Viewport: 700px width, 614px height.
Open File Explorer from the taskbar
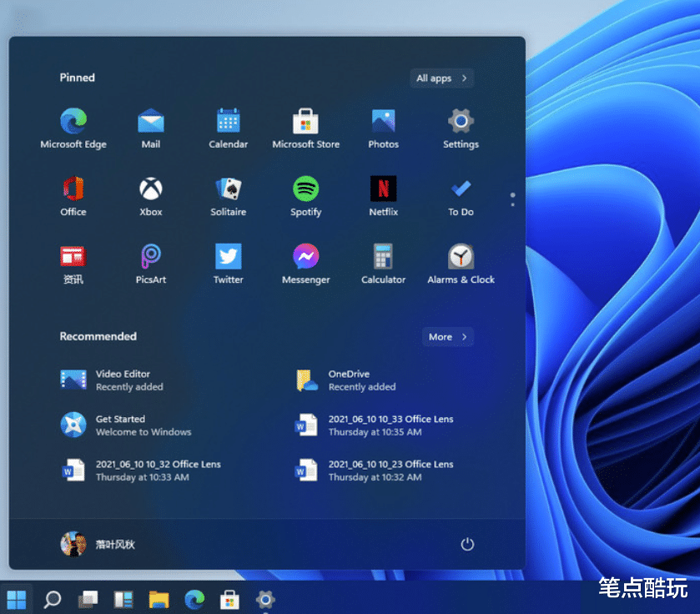click(x=158, y=600)
